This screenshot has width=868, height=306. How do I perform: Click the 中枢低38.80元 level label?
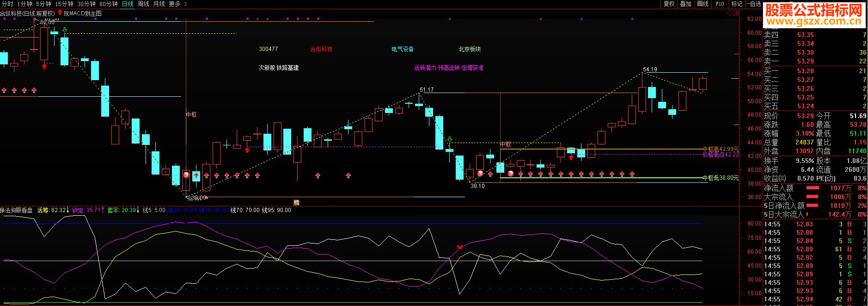(721, 178)
